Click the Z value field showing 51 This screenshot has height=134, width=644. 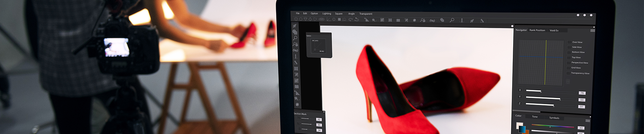(581, 107)
